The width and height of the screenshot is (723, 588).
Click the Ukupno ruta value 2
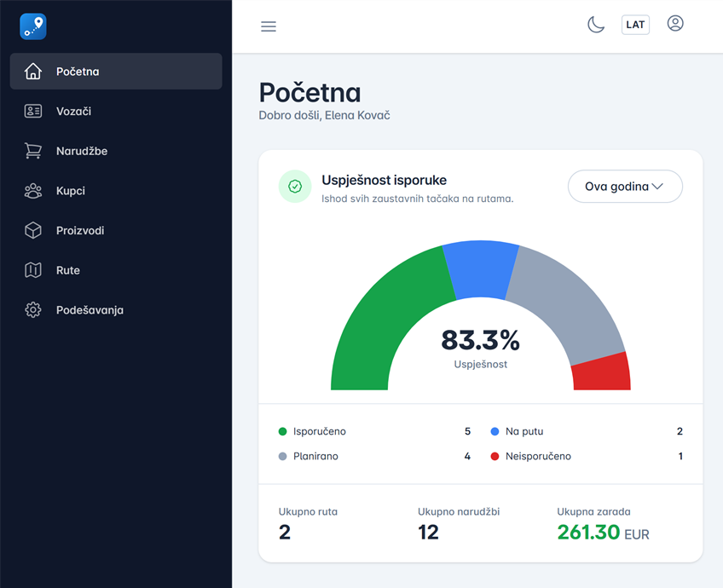pyautogui.click(x=285, y=533)
